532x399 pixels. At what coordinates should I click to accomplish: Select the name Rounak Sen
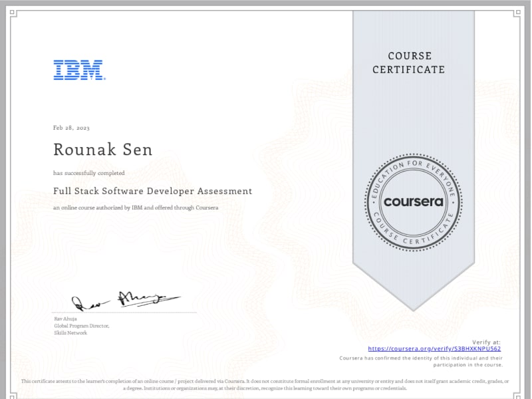pyautogui.click(x=103, y=150)
